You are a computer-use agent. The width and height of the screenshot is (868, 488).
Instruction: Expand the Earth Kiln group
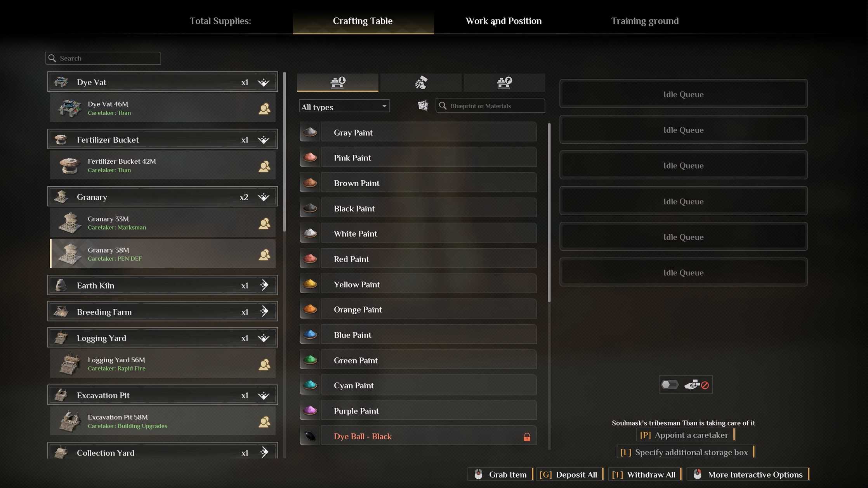(264, 286)
